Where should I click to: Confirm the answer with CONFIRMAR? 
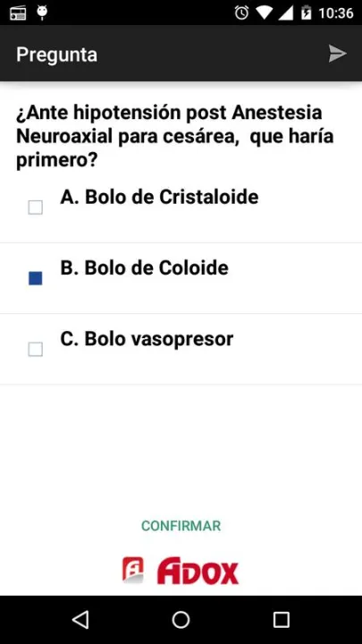tap(181, 526)
